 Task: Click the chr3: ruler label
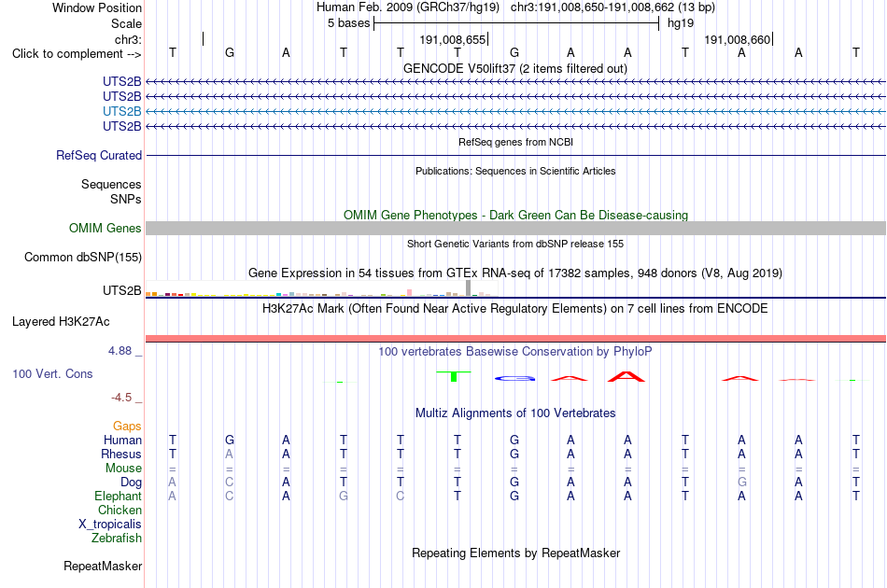coord(128,39)
